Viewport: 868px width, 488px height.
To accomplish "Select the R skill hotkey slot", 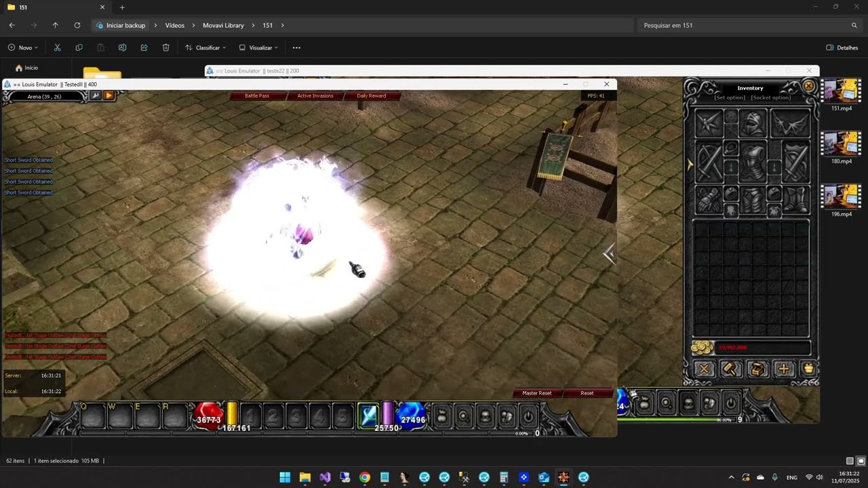I will [x=174, y=416].
